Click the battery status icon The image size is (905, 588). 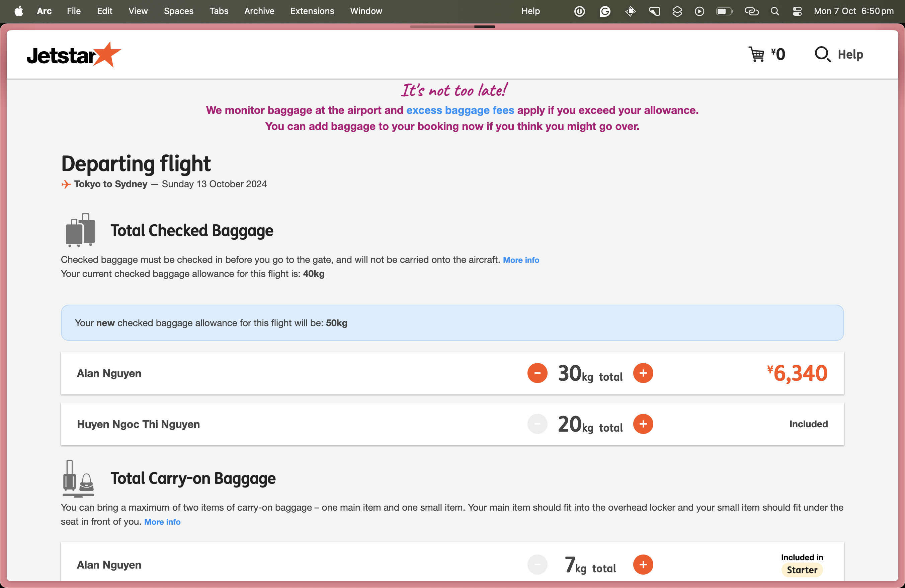coord(724,11)
